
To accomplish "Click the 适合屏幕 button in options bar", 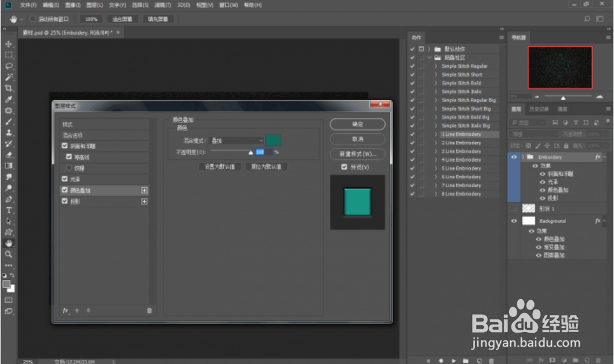I will [x=122, y=19].
